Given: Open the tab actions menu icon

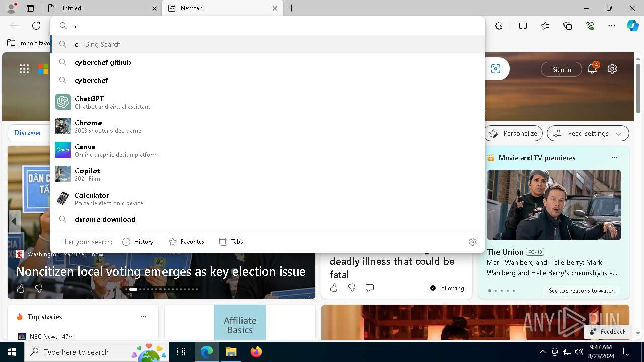Looking at the screenshot, I should click(30, 8).
